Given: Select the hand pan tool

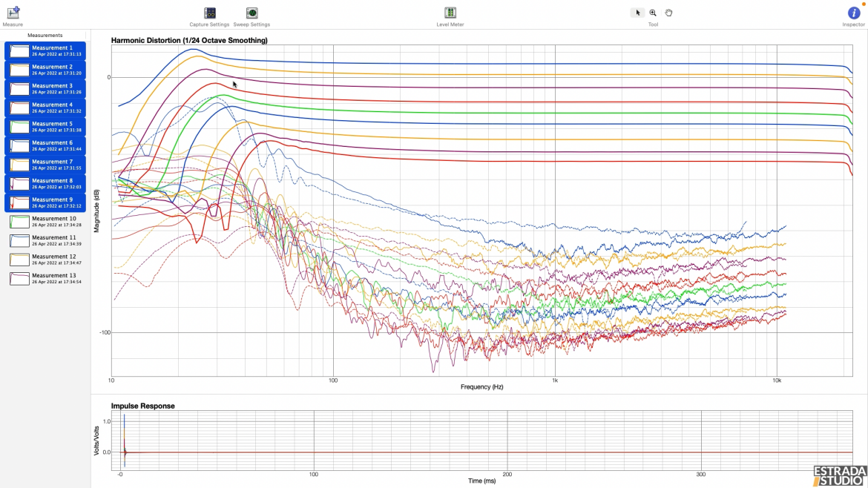Looking at the screenshot, I should (x=668, y=13).
